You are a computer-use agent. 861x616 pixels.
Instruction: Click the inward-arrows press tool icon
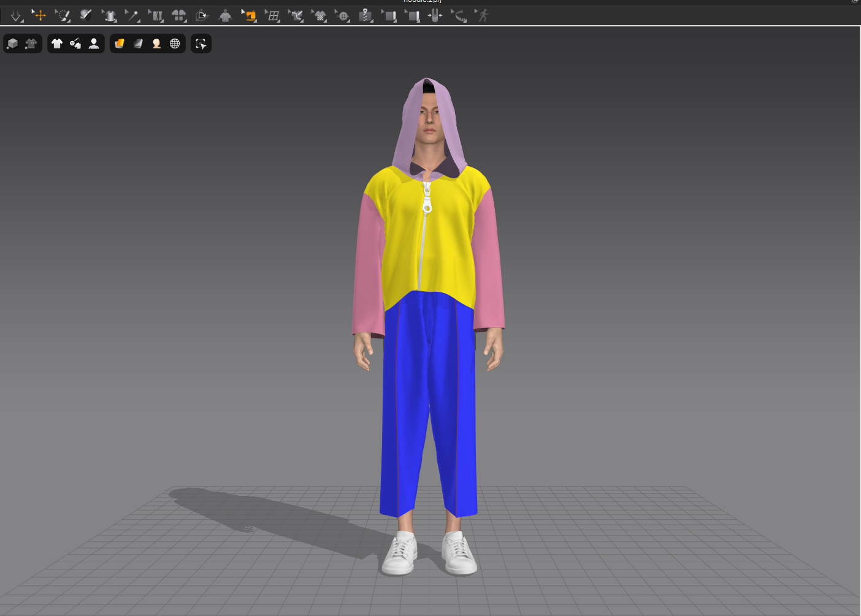click(435, 16)
